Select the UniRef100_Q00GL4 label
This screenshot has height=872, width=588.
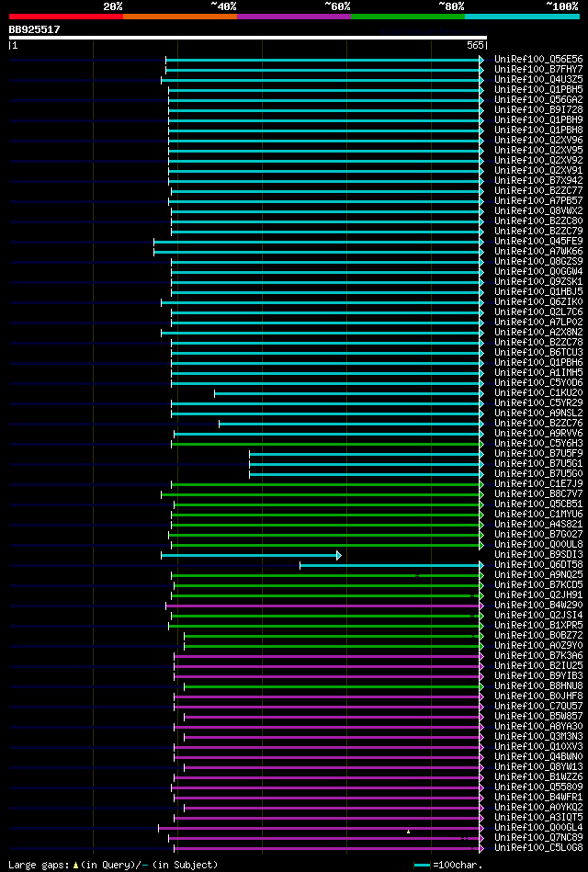pos(539,828)
